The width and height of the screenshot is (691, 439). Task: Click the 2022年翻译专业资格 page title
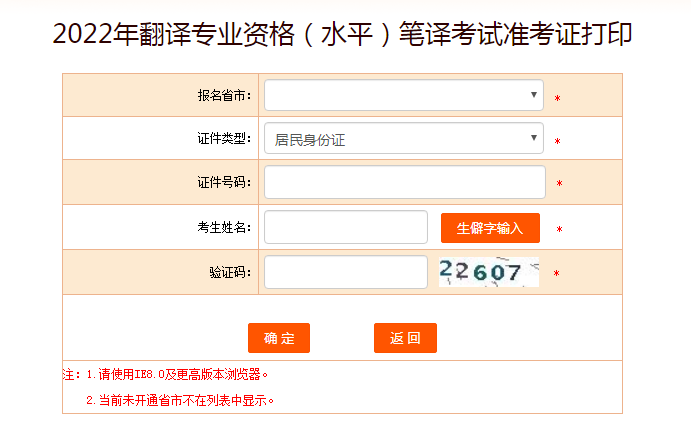[342, 35]
